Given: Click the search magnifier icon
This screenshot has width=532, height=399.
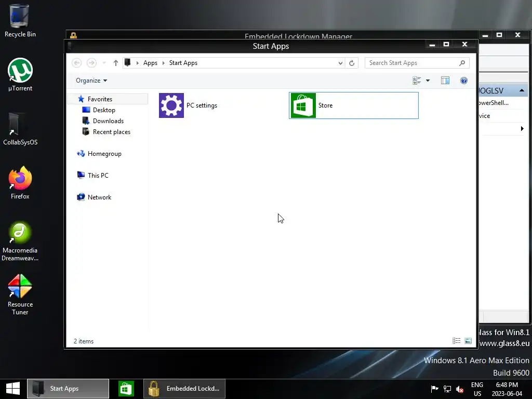Looking at the screenshot, I should [462, 63].
